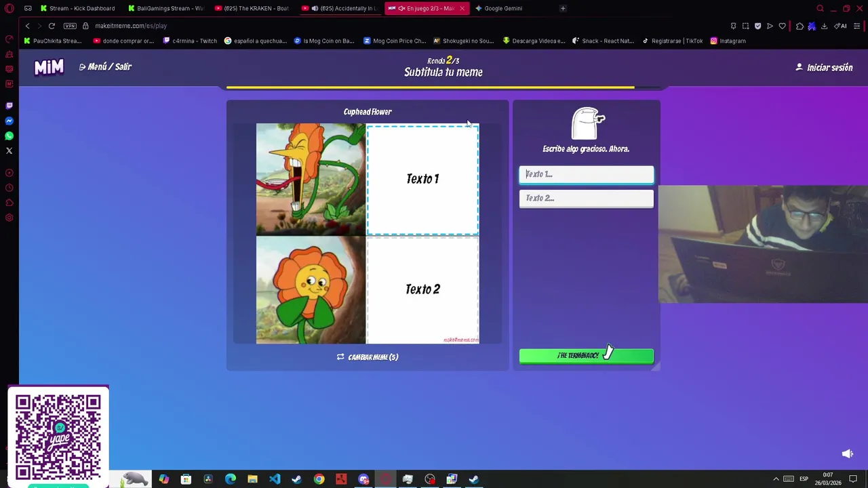Open Descarga Videos bookmark

(x=534, y=41)
